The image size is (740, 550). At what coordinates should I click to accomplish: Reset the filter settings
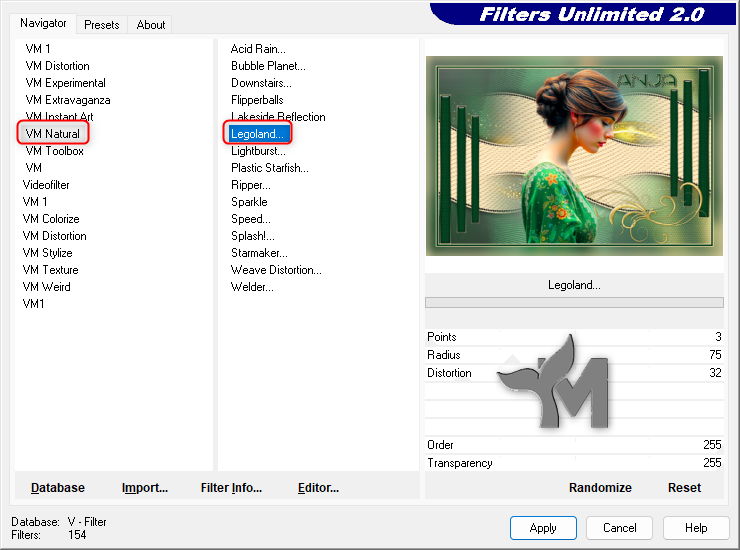tap(684, 487)
